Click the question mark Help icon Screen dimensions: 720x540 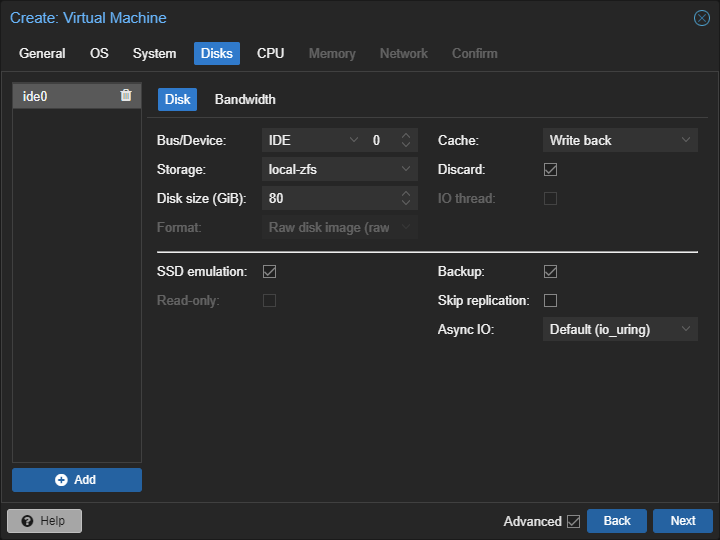pyautogui.click(x=28, y=521)
